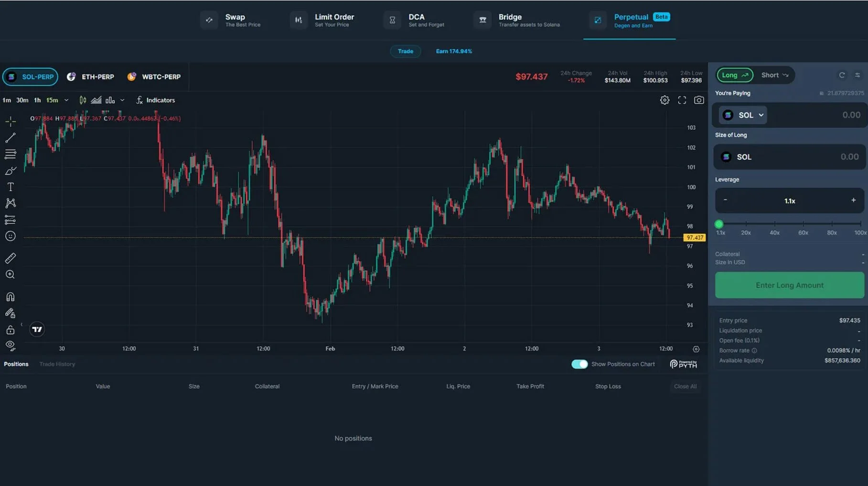Open the chart patterns tool
Screen dimensions: 868x486
click(11, 203)
